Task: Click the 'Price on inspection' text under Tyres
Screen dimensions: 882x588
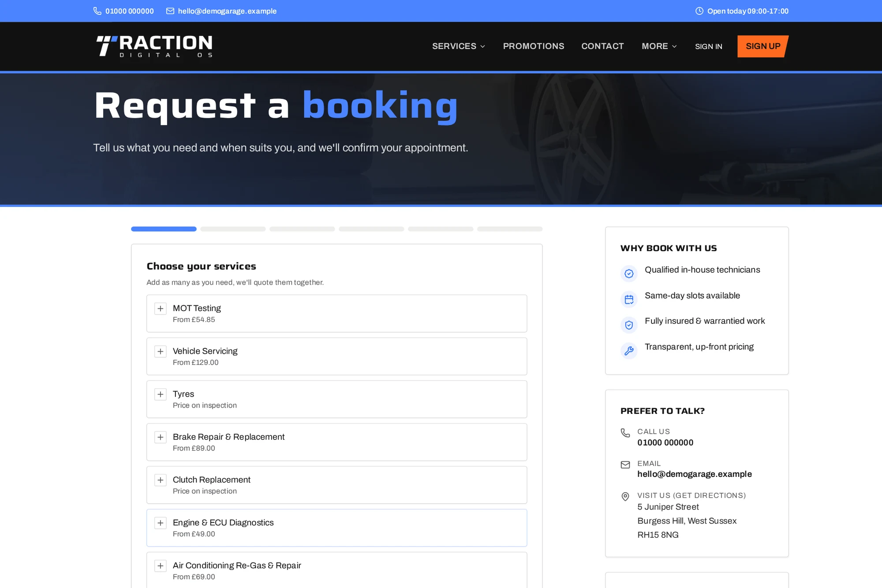Action: [205, 405]
